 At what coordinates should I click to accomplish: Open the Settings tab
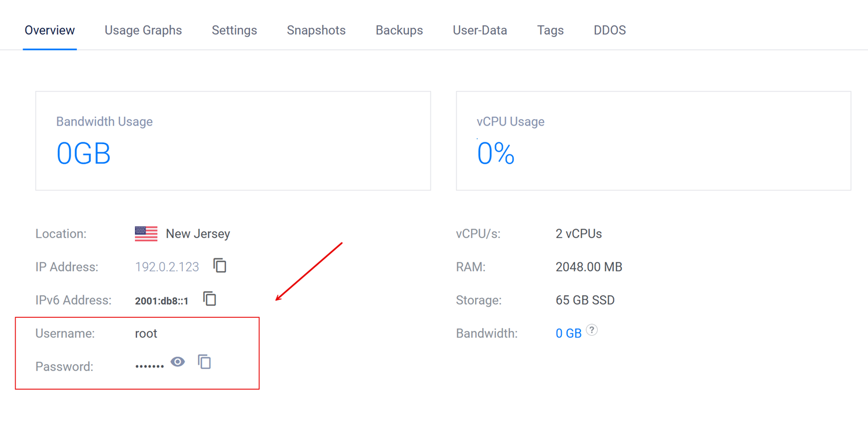(x=234, y=30)
